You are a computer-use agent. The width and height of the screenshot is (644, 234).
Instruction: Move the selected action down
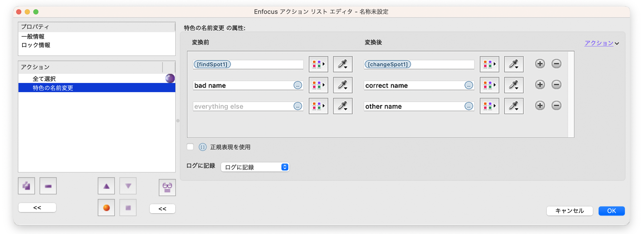[128, 186]
